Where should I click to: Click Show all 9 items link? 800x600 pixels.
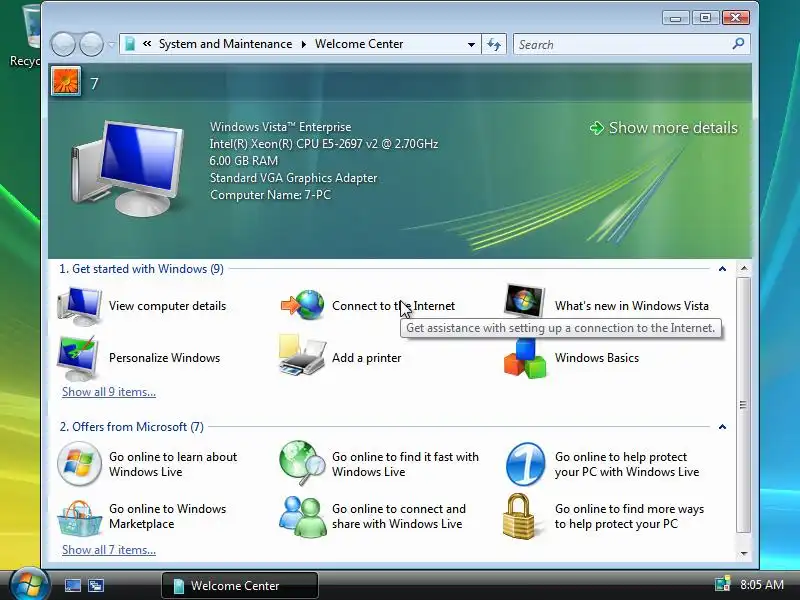(x=109, y=392)
